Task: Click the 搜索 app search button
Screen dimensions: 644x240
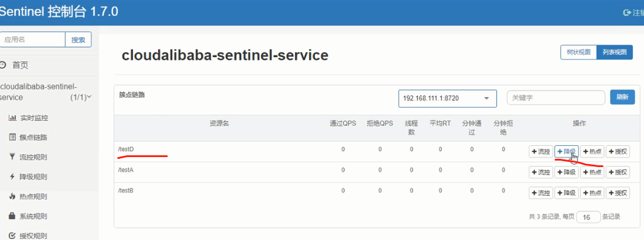Action: 78,40
